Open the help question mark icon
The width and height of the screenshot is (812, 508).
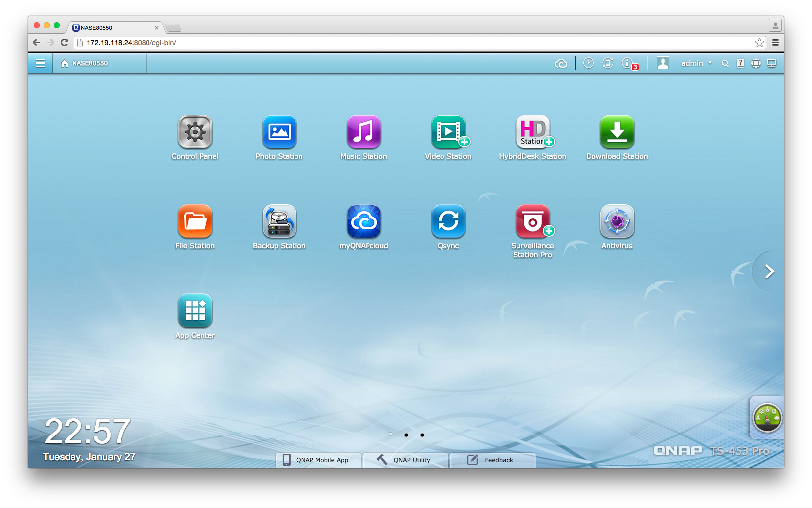click(x=740, y=63)
